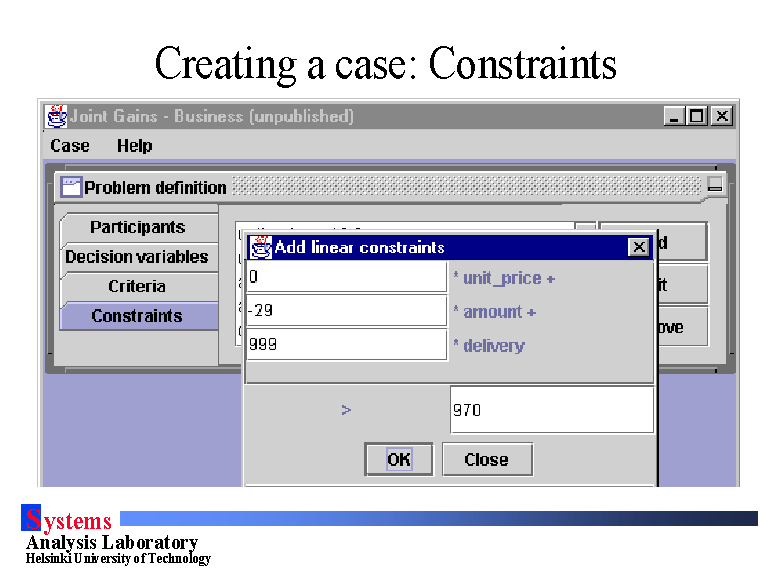Switch to the Decision variables tab
Image resolution: width=768 pixels, height=576 pixels.
[137, 257]
